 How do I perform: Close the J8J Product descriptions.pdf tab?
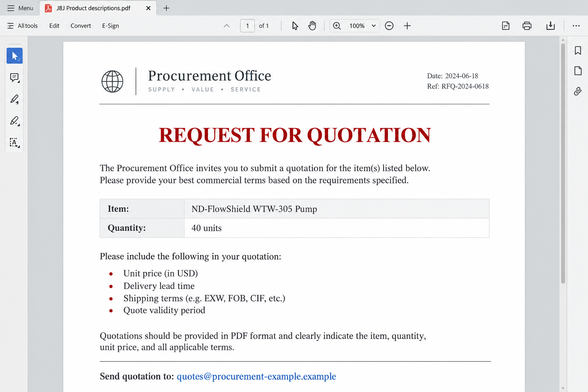148,8
